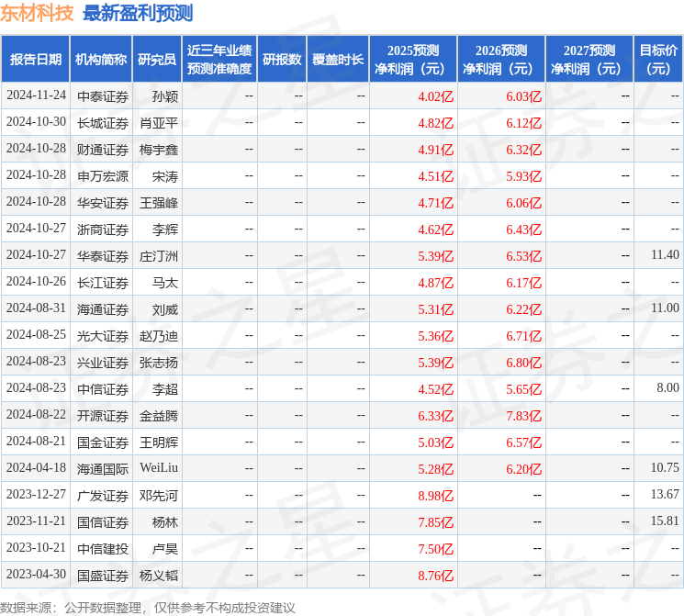Click the 8.00 target price
Viewport: 684px width, 616px height.
668,387
